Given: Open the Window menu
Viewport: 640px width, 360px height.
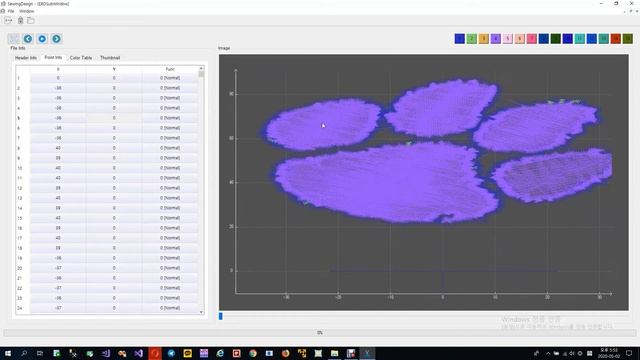Looking at the screenshot, I should (x=27, y=11).
